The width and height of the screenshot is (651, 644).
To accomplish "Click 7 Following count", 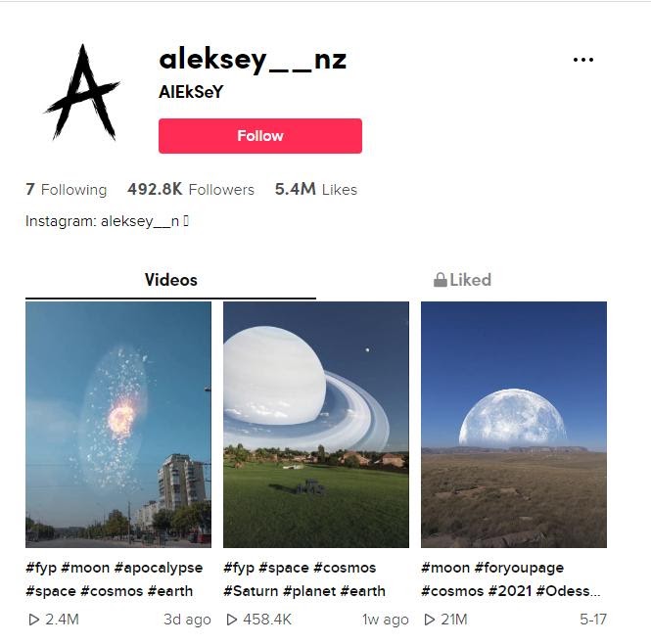I will (x=66, y=189).
